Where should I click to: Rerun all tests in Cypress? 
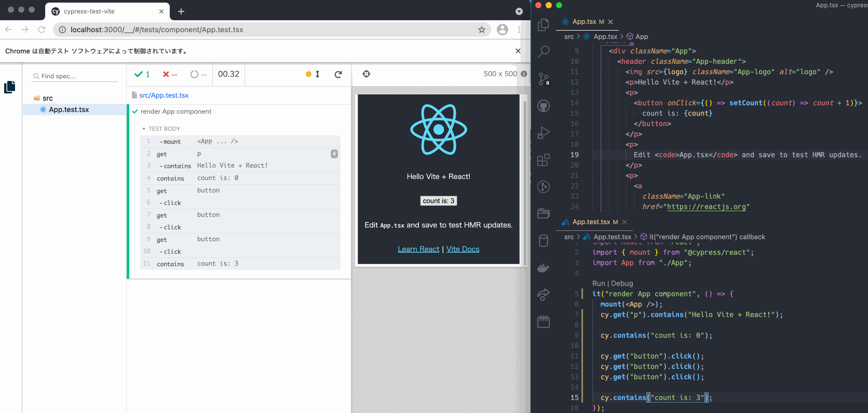point(338,74)
